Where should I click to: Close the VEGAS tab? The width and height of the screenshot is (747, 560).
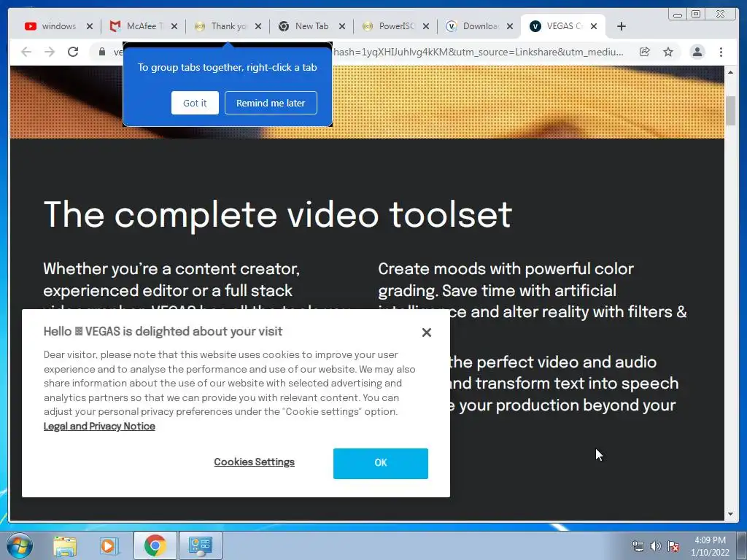point(594,26)
